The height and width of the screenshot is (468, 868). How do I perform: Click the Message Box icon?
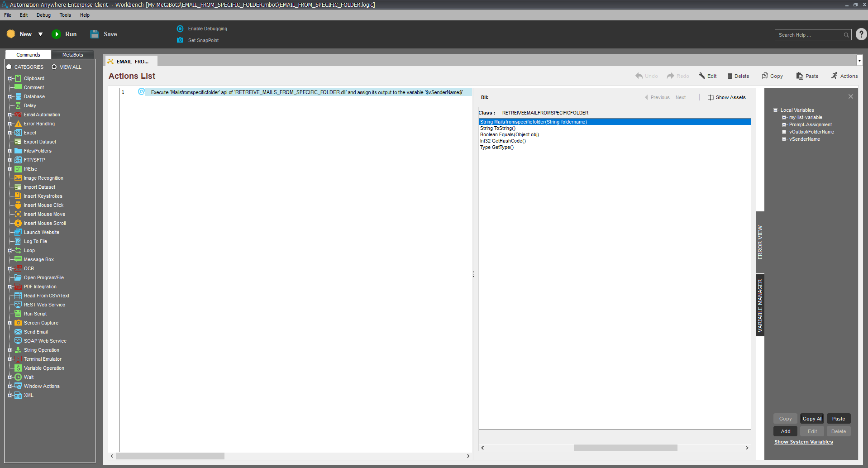tap(18, 259)
